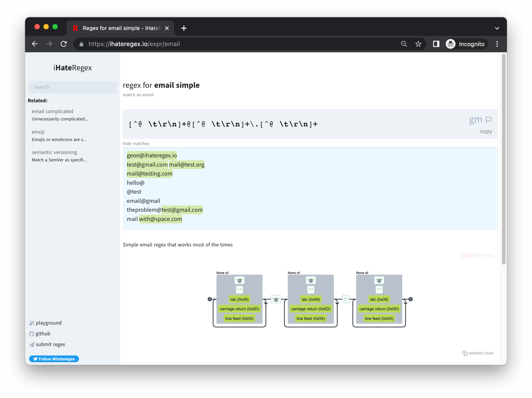Click the flag icon next to gm
532x398 pixels.
point(488,120)
